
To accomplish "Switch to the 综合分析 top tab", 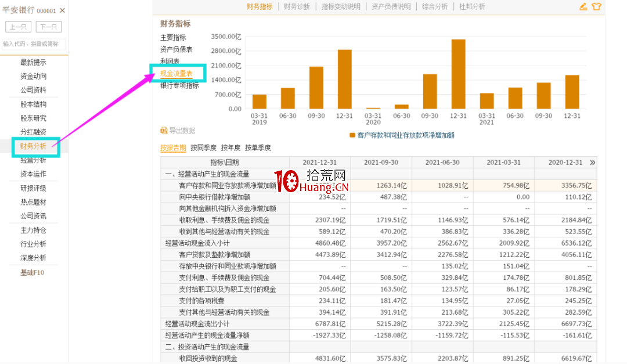I will 435,7.
